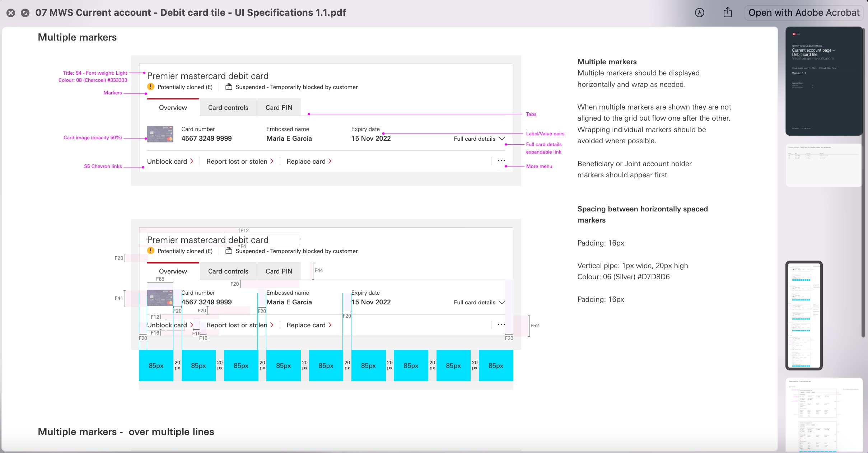
Task: Click Open with Adobe Acrobat
Action: click(x=804, y=13)
